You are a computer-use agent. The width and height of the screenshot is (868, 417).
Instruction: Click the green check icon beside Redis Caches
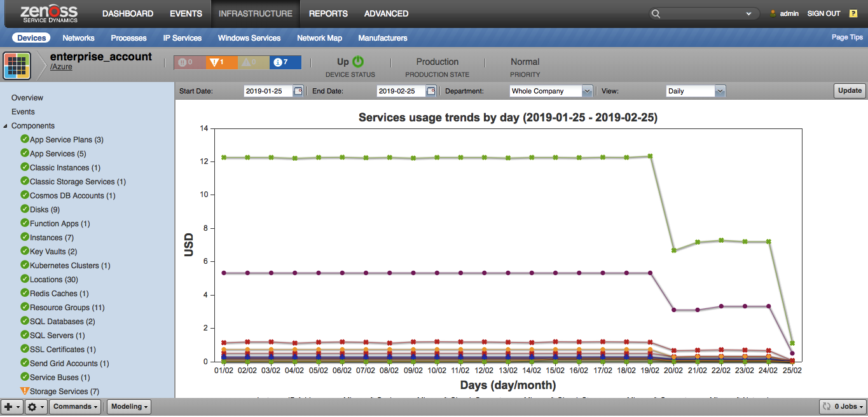click(x=25, y=293)
